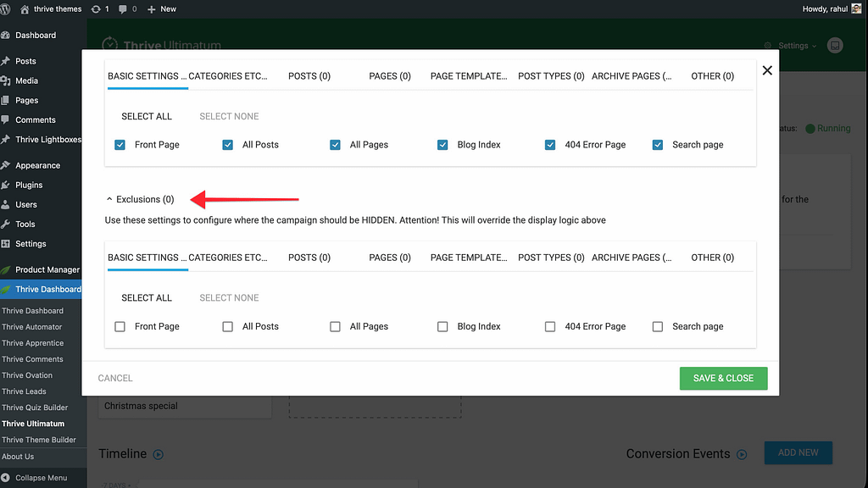The height and width of the screenshot is (488, 868).
Task: Open the comments bubble icon in admin bar
Action: pos(124,8)
